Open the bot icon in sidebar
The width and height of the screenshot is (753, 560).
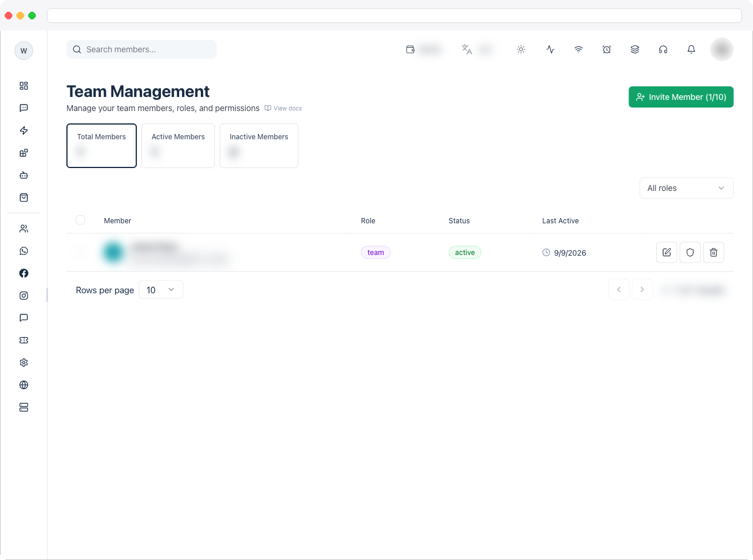point(23,175)
